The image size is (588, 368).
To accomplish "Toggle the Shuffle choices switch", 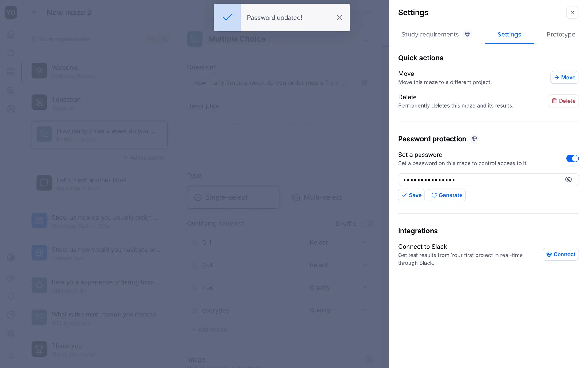I will coord(367,224).
